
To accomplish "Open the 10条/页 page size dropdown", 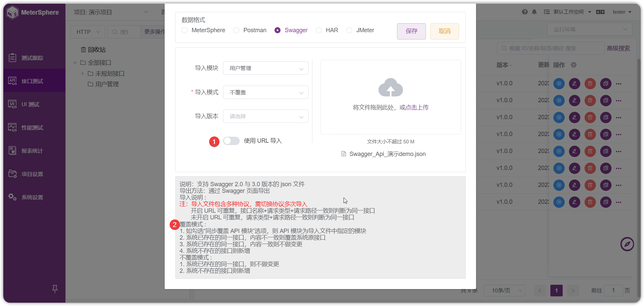I will click(505, 290).
